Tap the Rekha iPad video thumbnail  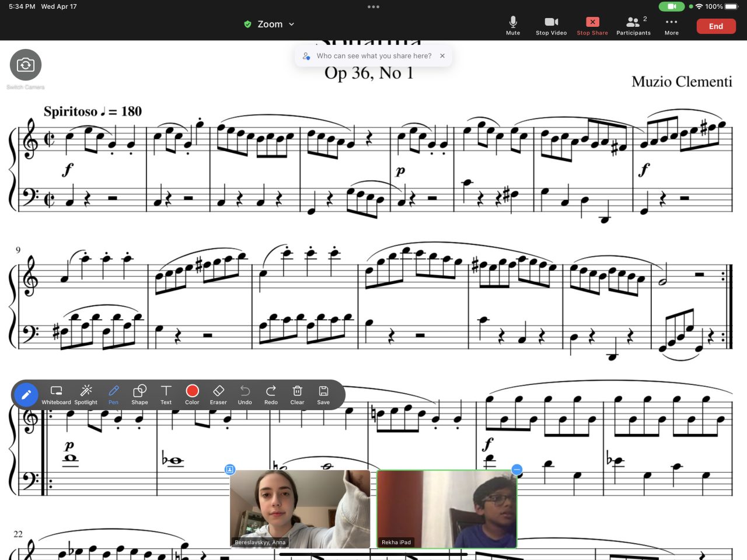click(x=447, y=509)
